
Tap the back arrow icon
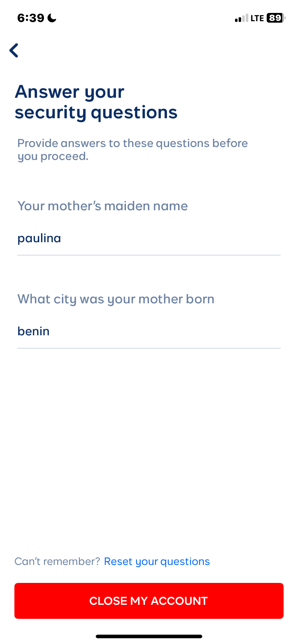[14, 50]
